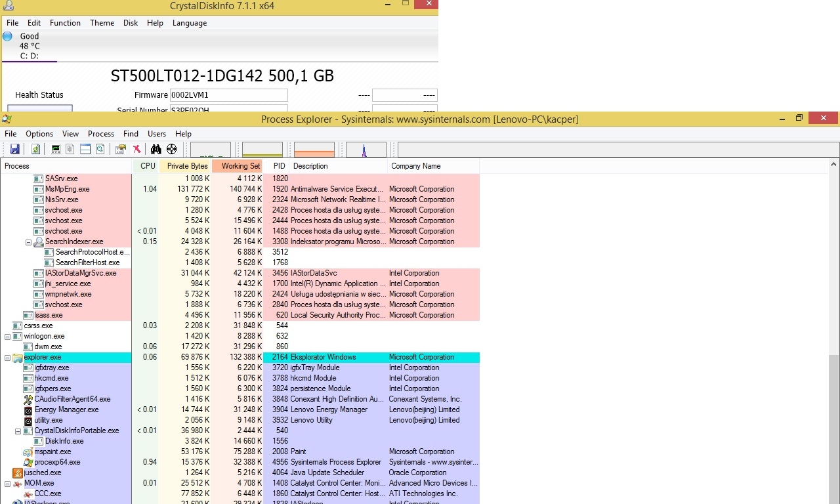Click the binoculars Find Handle icon
The height and width of the screenshot is (504, 840).
(156, 149)
